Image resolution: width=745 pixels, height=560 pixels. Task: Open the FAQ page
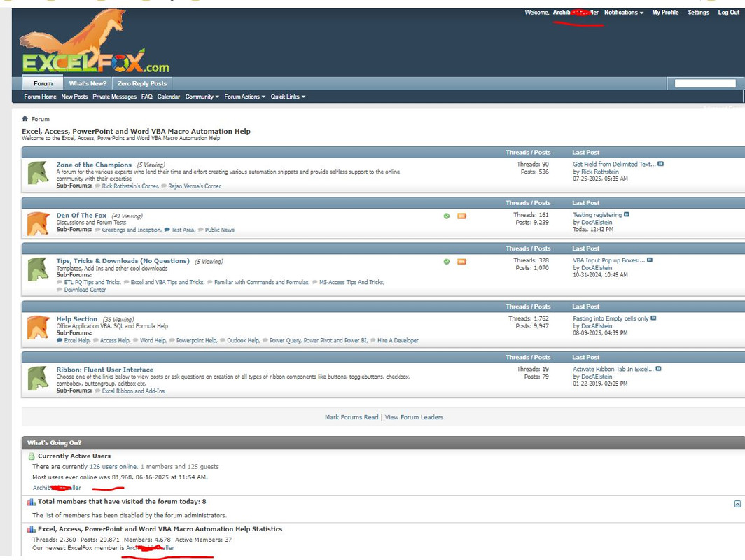[147, 97]
